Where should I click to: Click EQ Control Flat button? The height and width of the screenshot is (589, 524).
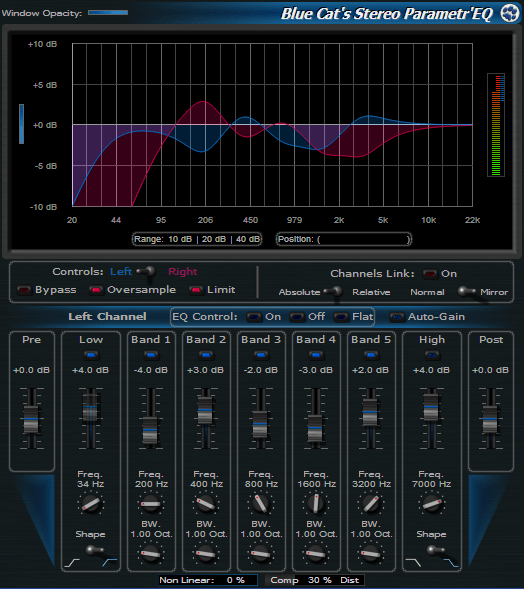coord(341,317)
